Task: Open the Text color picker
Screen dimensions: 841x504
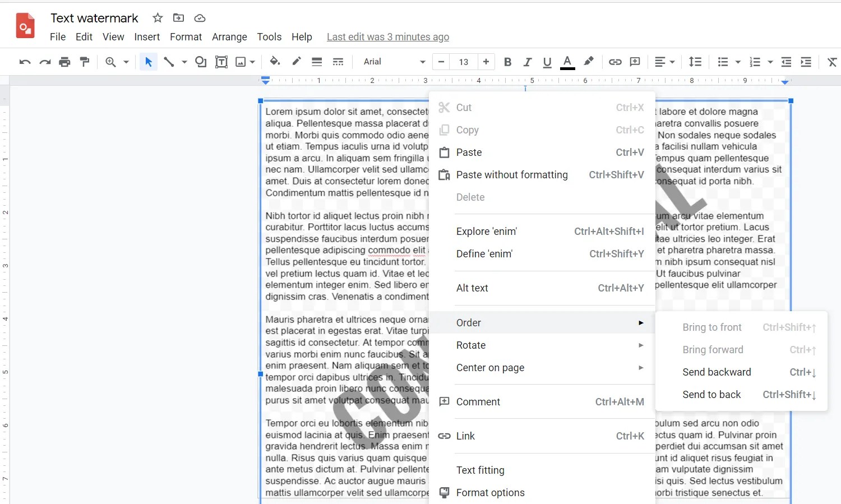Action: pos(567,62)
